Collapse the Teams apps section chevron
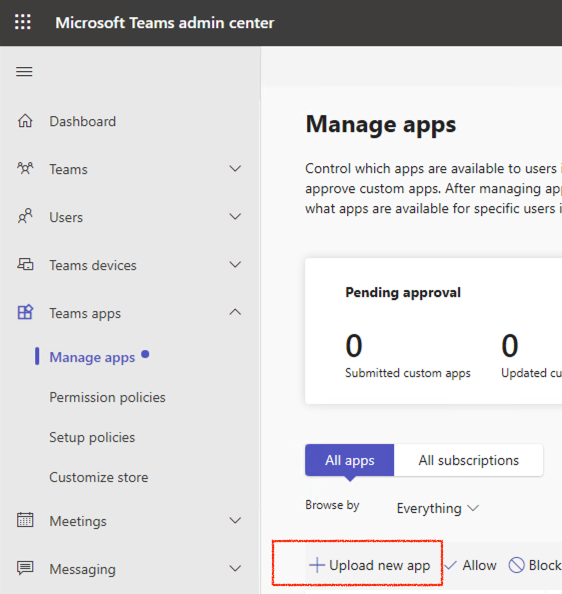Viewport: 562px width, 594px height. click(x=235, y=312)
